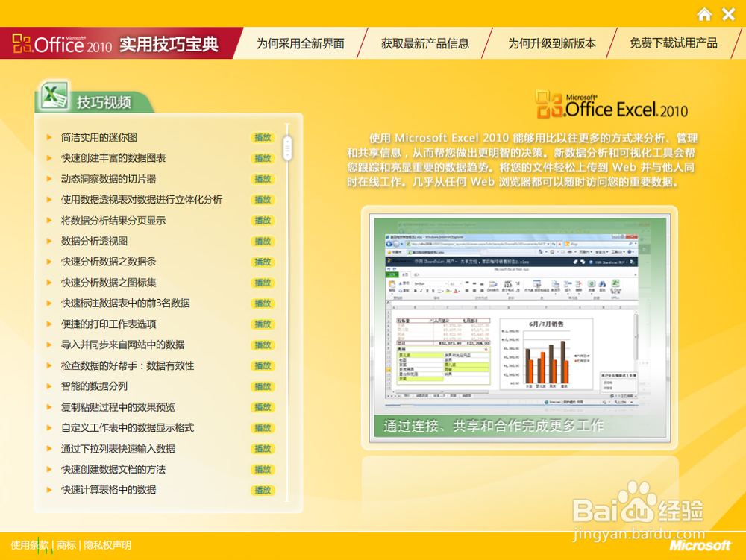Select the 简洁实用的迷你图 list title
The width and height of the screenshot is (746, 560).
pyautogui.click(x=99, y=137)
